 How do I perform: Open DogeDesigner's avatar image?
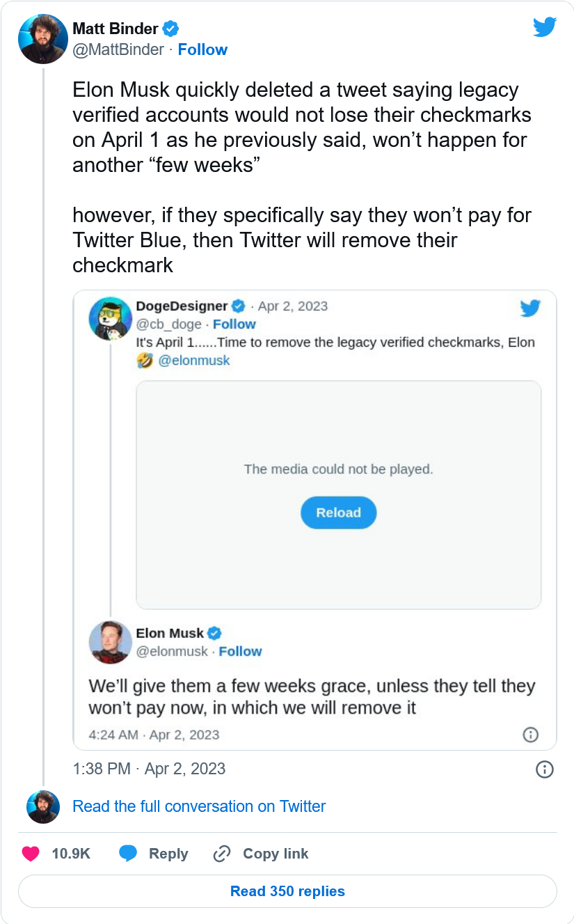tap(111, 318)
